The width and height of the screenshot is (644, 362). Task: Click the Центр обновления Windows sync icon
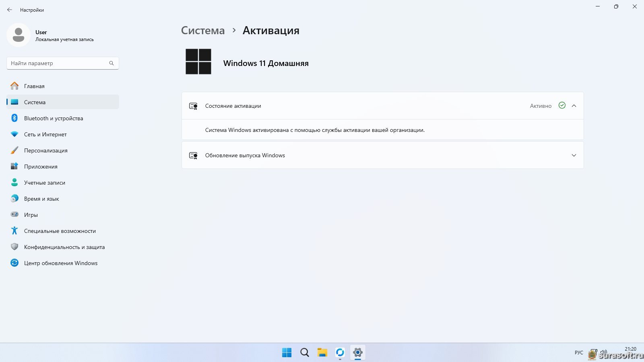[x=14, y=263]
